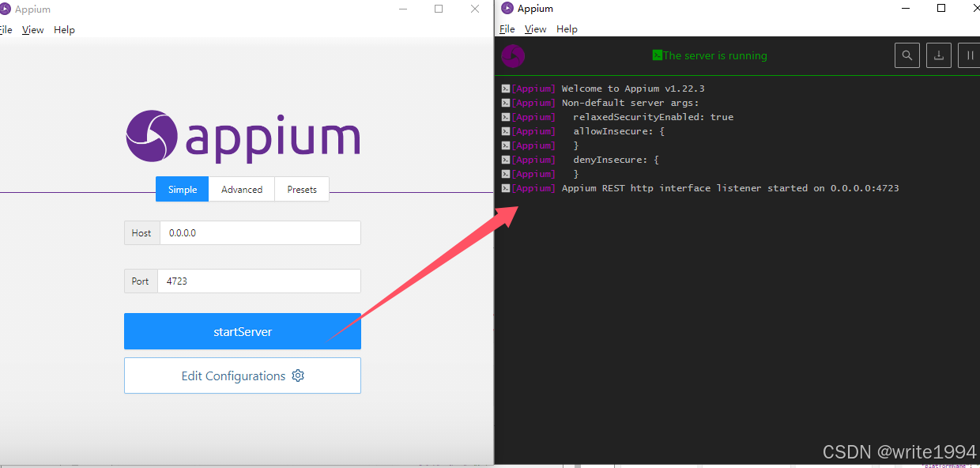
Task: Minimize the left Appium window
Action: click(x=403, y=9)
